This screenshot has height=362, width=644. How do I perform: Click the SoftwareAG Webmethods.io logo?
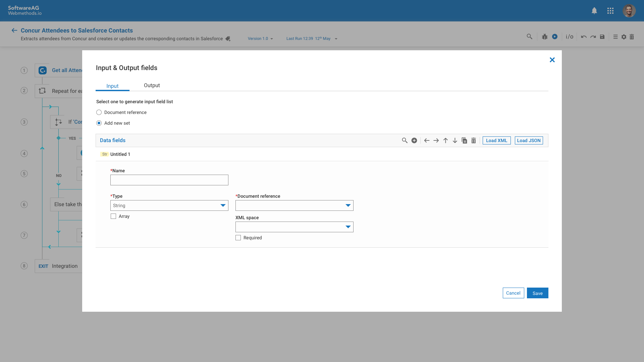click(25, 10)
